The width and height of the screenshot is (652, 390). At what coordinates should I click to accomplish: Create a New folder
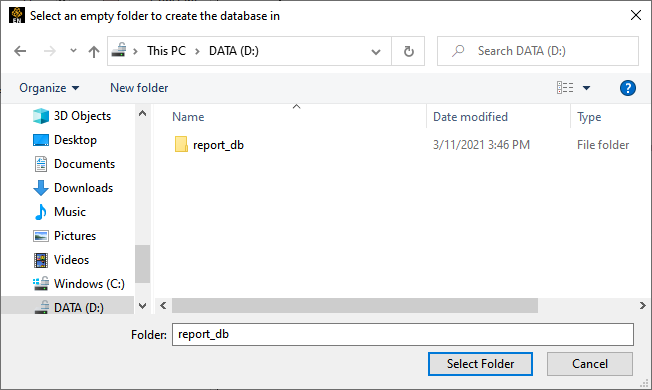[x=139, y=88]
